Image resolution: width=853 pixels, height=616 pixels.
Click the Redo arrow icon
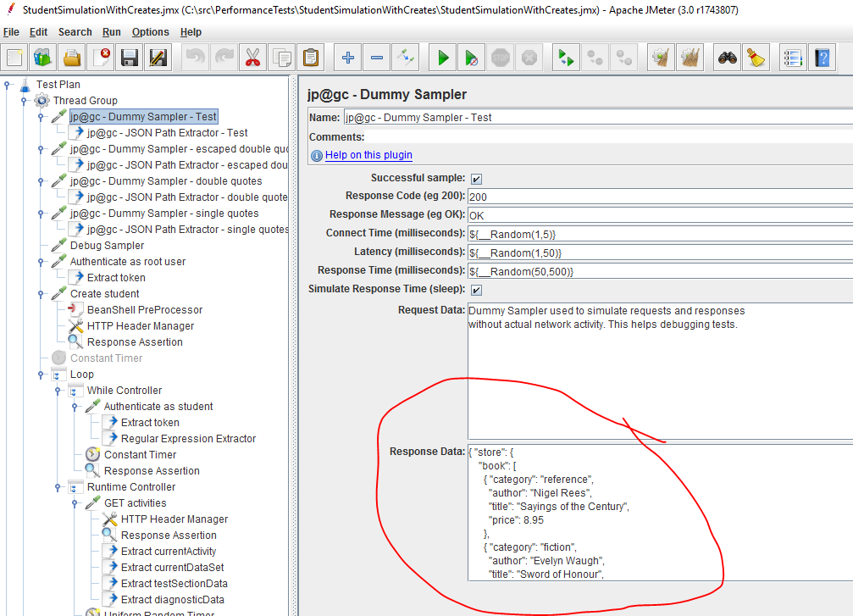[224, 57]
